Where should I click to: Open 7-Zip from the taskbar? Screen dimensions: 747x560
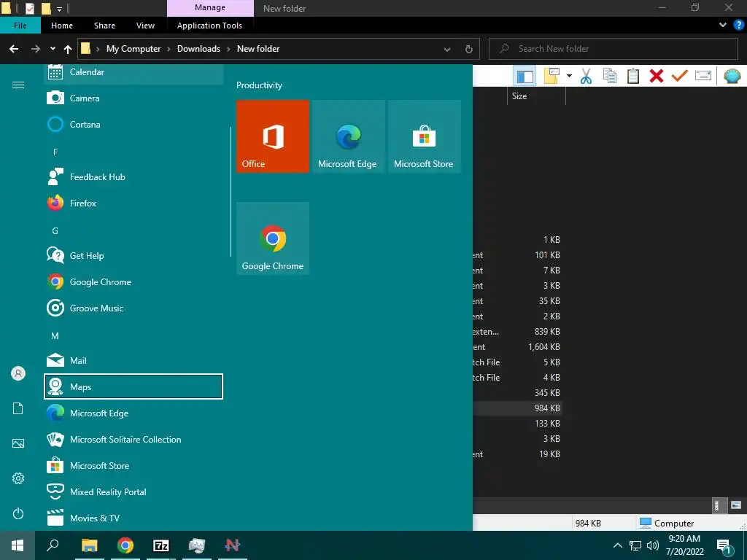coord(161,545)
